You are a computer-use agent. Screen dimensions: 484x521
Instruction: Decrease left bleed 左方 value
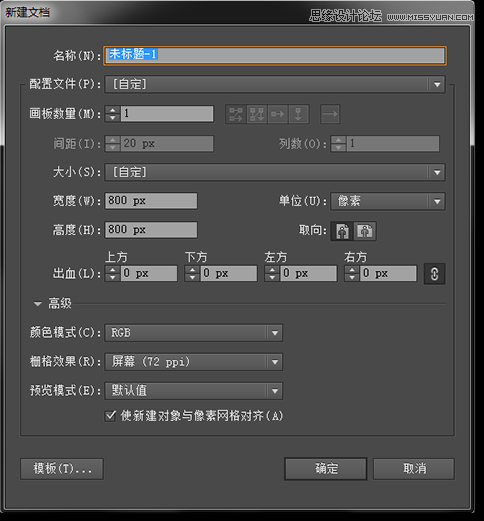pos(272,277)
